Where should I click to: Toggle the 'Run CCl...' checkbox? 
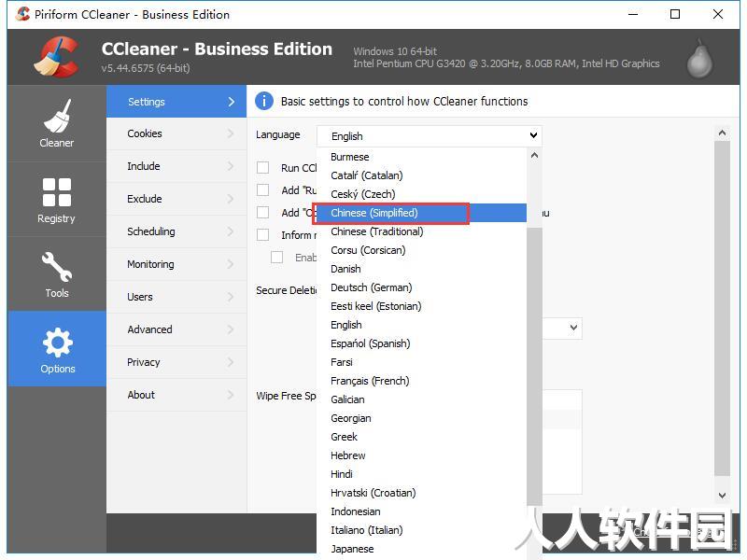(x=262, y=168)
